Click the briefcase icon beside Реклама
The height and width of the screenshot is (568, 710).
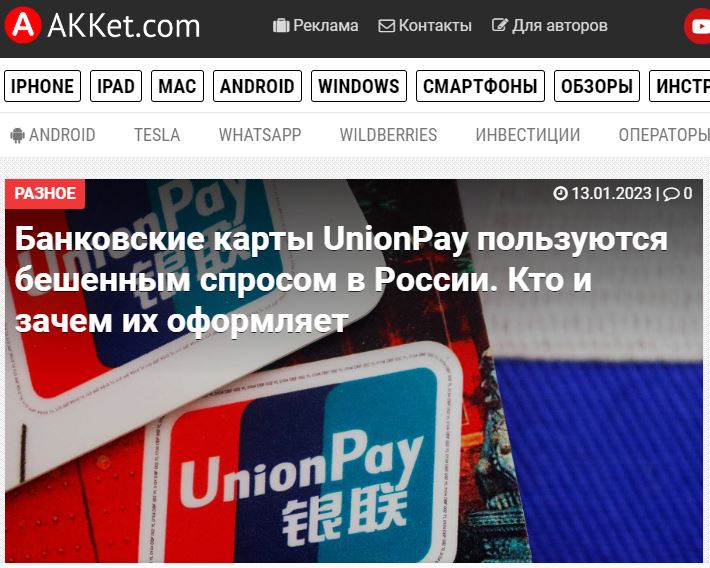tap(281, 25)
